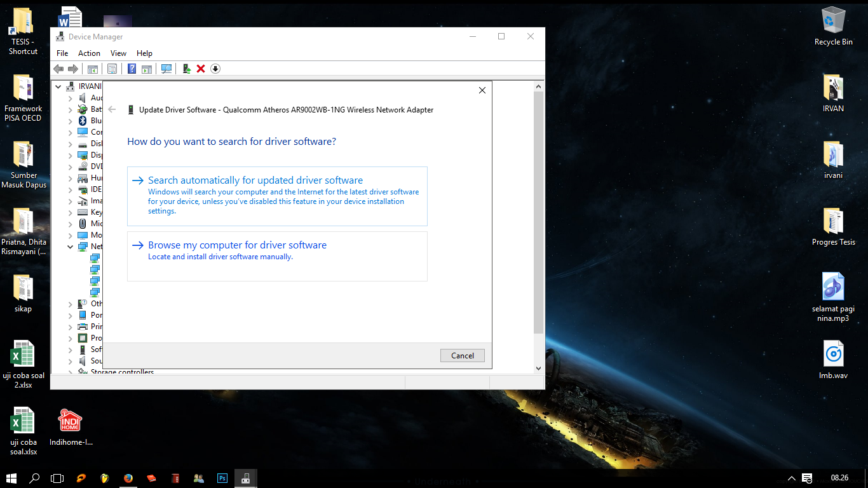
Task: Click the taskbar clock showing 08.26
Action: (x=839, y=478)
